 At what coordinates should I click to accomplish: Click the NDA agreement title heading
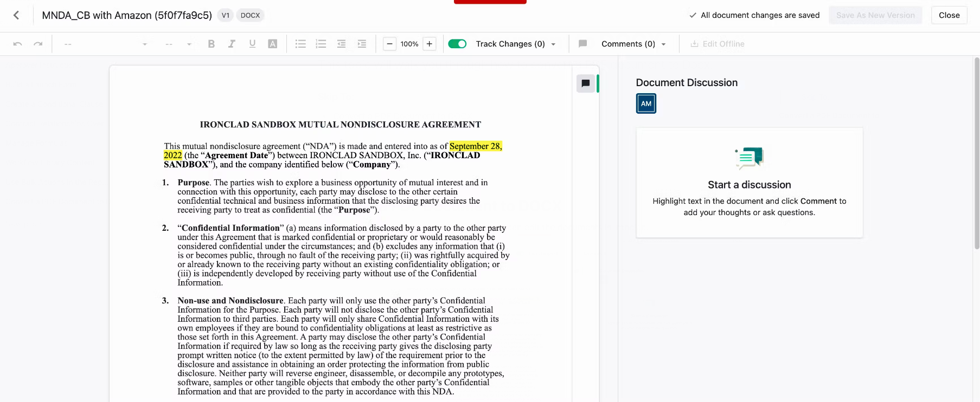(341, 125)
